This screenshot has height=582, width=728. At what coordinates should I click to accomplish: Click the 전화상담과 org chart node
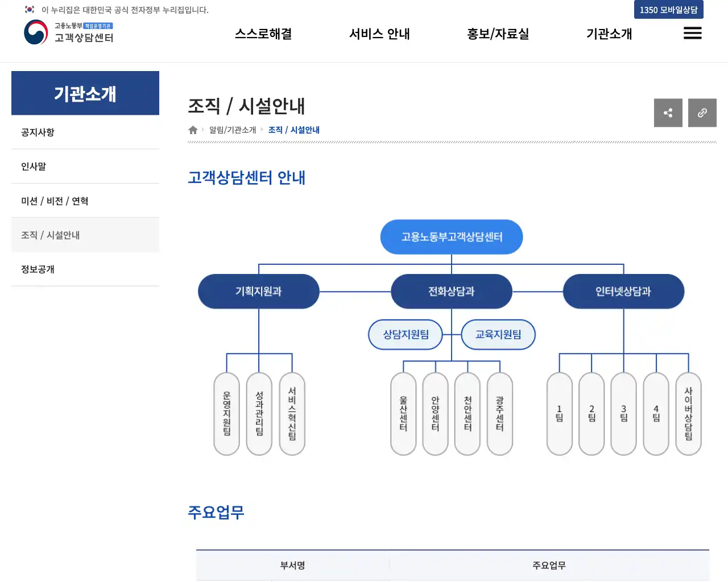[452, 292]
